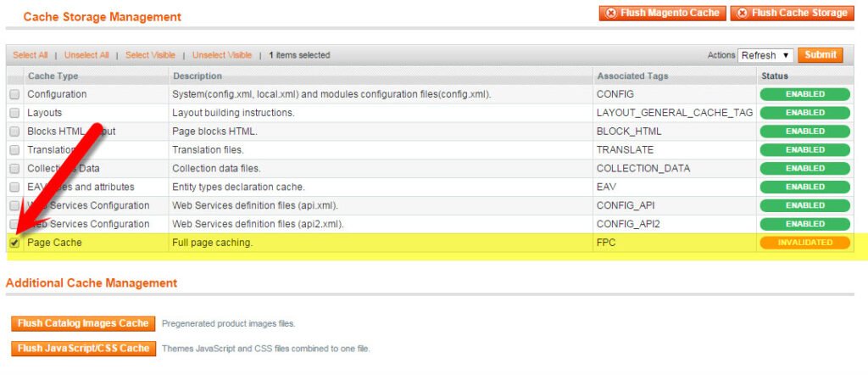This screenshot has width=868, height=375.
Task: Click the INVALIDATED status badge for Page Cache
Action: click(x=804, y=243)
